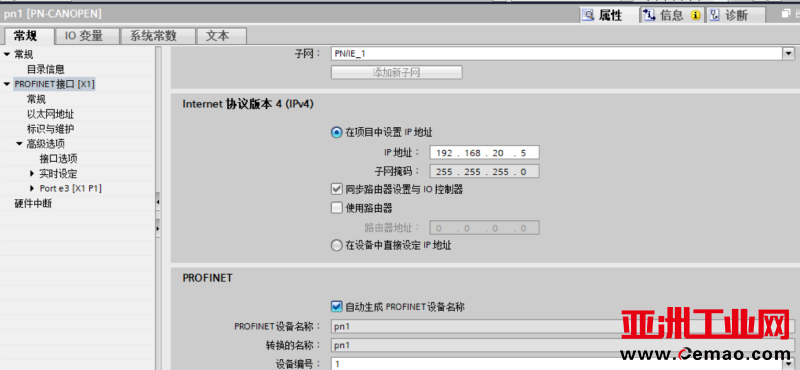Open the IO 变量 tab
800x370 pixels.
tap(86, 36)
